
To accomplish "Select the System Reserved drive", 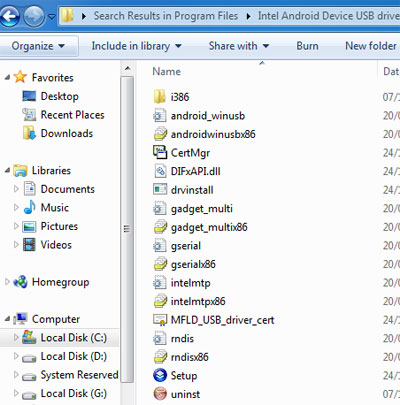I will point(79,375).
